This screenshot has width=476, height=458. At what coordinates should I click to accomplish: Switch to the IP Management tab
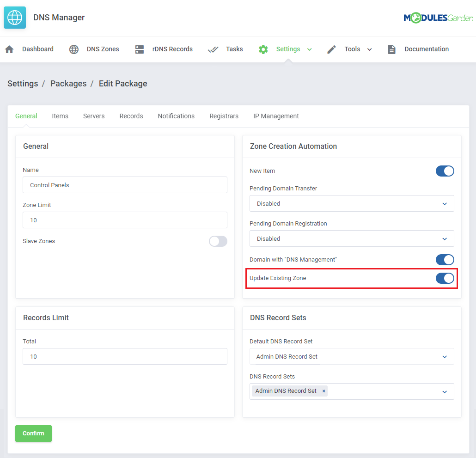click(x=276, y=116)
